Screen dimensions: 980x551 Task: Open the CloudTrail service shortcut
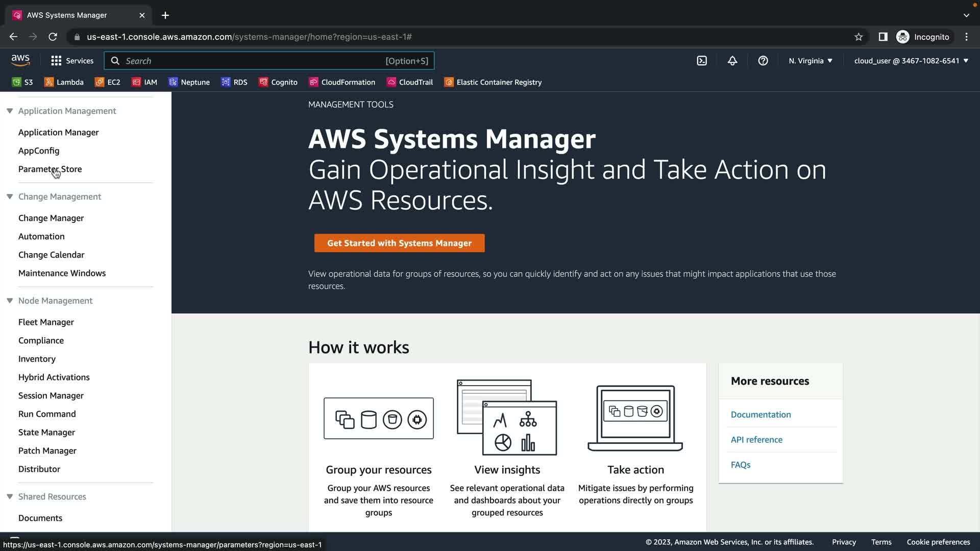410,82
